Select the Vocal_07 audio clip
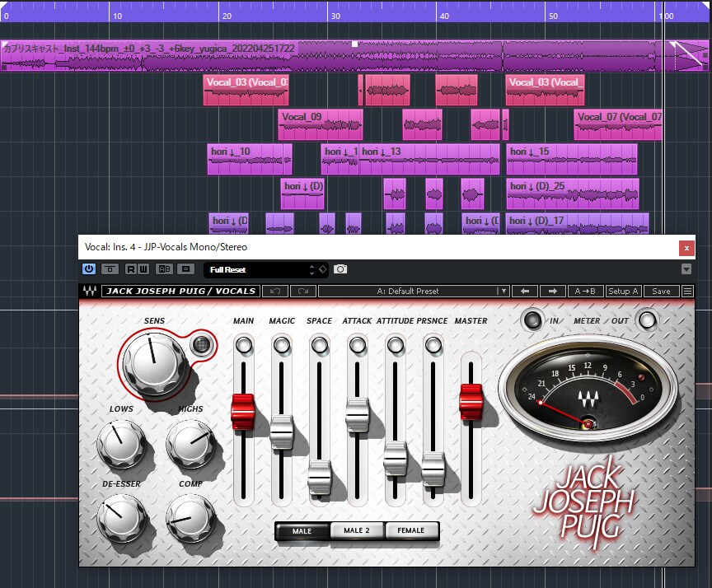712x588 pixels. click(x=618, y=125)
